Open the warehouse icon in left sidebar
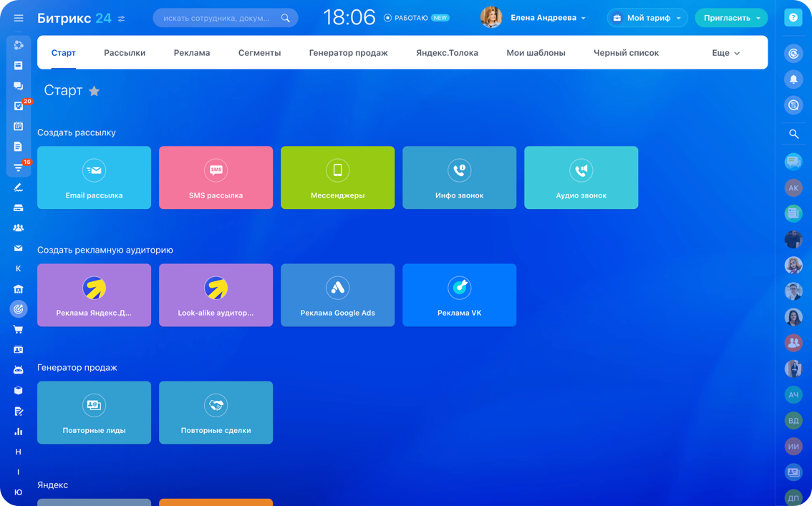This screenshot has width=812, height=506. (18, 288)
